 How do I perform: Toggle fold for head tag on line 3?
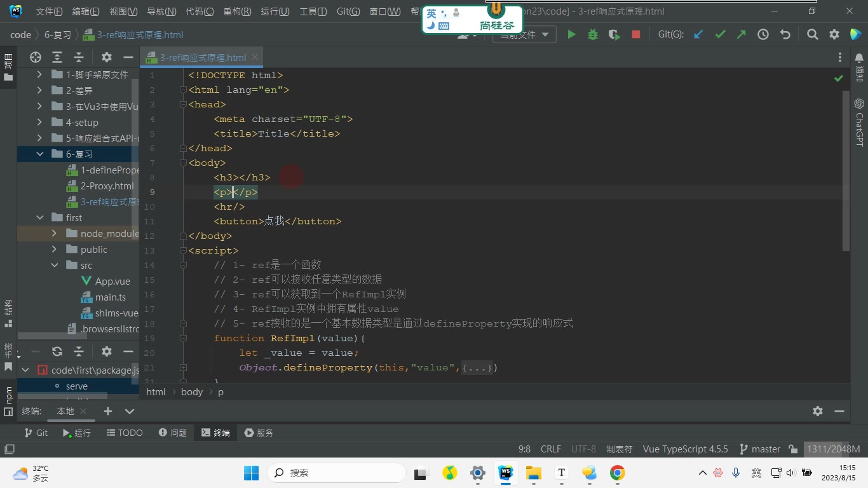tap(183, 104)
